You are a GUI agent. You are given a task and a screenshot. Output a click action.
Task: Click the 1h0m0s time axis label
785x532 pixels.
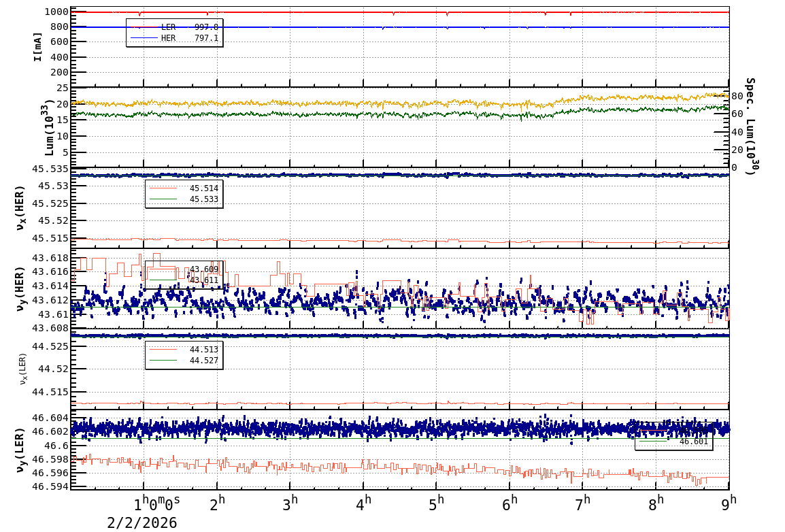[157, 503]
